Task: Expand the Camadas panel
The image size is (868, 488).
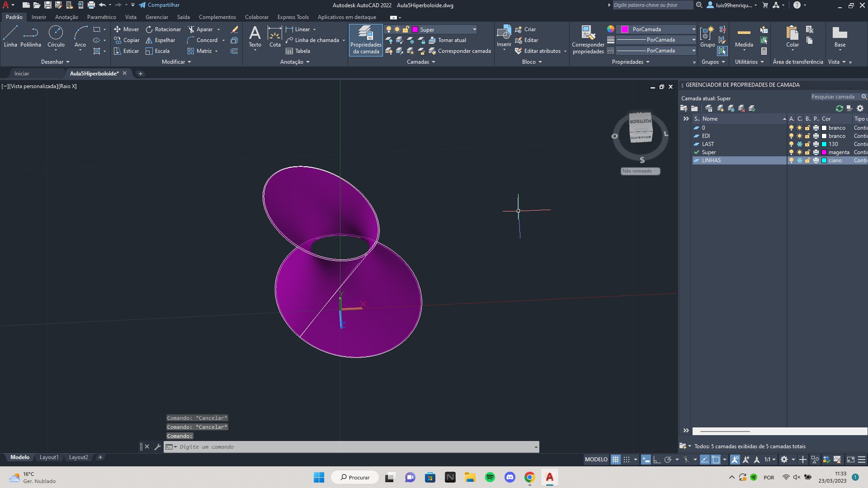Action: (x=421, y=62)
